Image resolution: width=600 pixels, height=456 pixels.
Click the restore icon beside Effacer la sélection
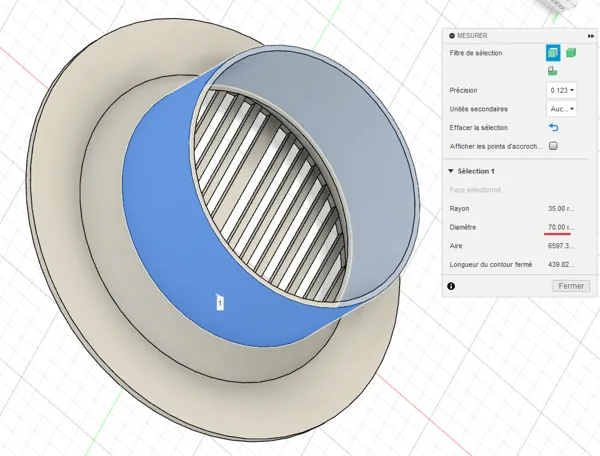tap(553, 127)
